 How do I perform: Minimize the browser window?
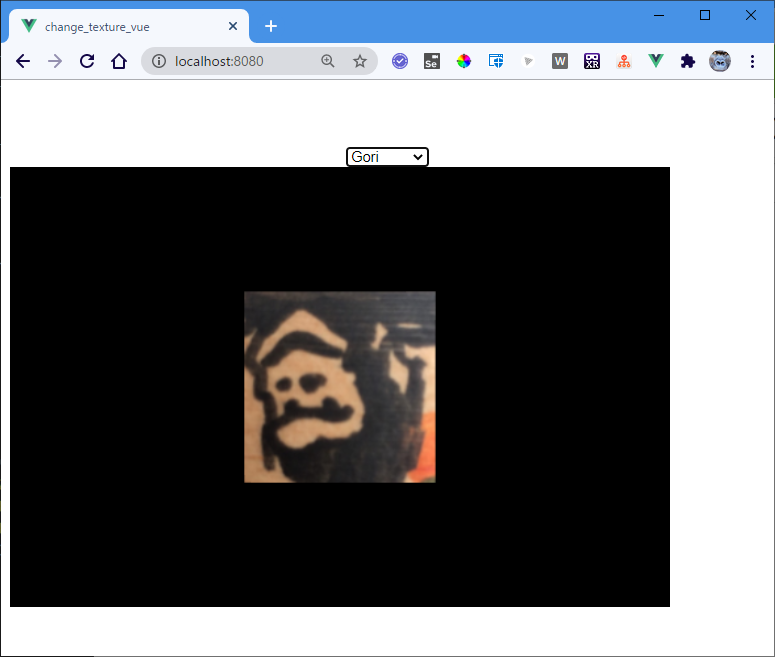[x=659, y=15]
